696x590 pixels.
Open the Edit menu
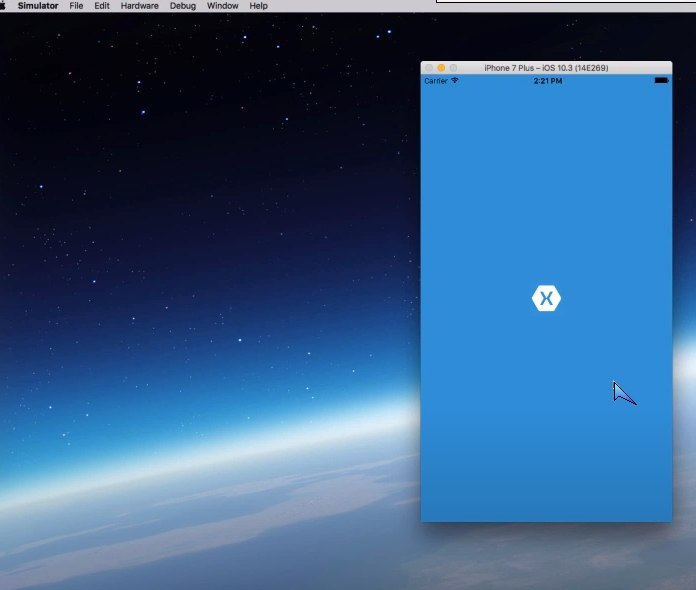102,6
